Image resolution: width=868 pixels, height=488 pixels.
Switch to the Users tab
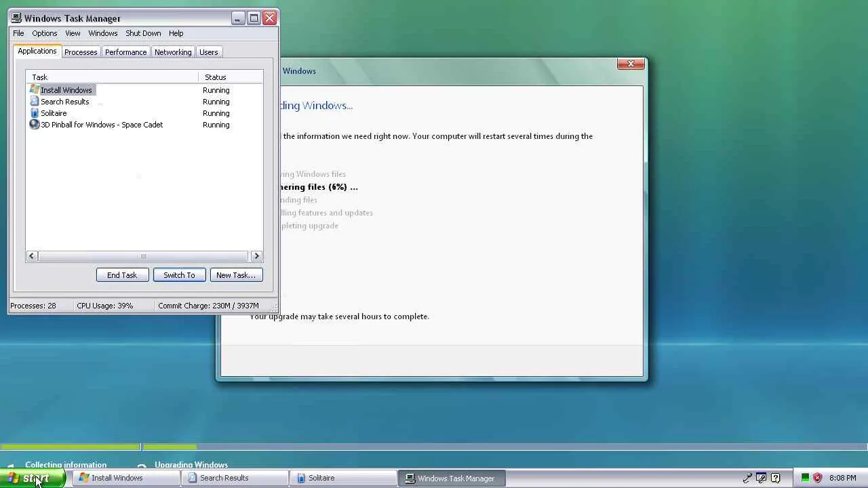tap(209, 52)
